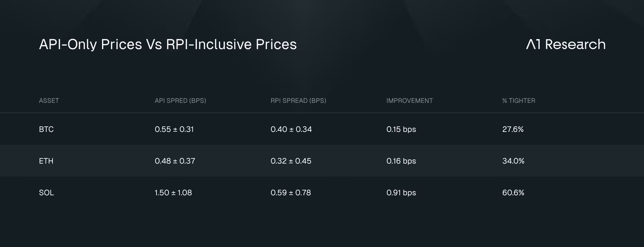Click ETH RPI spread value 0.32 ± 0.45
Image resolution: width=644 pixels, height=247 pixels.
coord(291,161)
